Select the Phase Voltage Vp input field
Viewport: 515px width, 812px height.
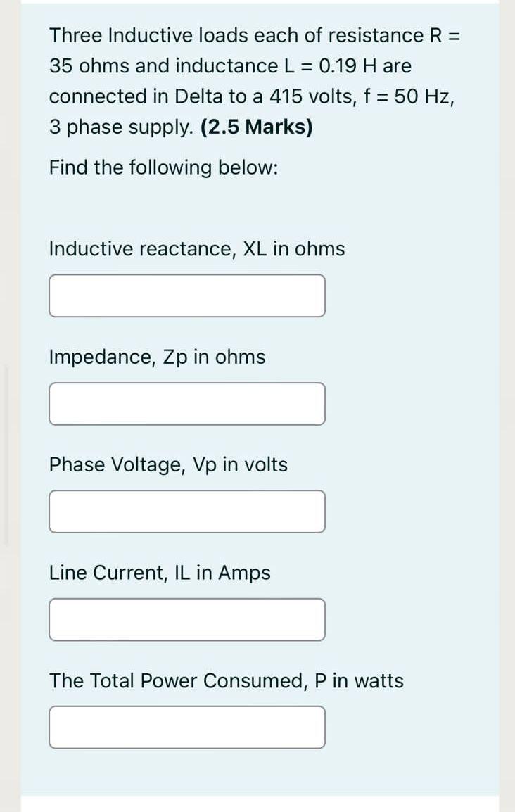pos(186,511)
